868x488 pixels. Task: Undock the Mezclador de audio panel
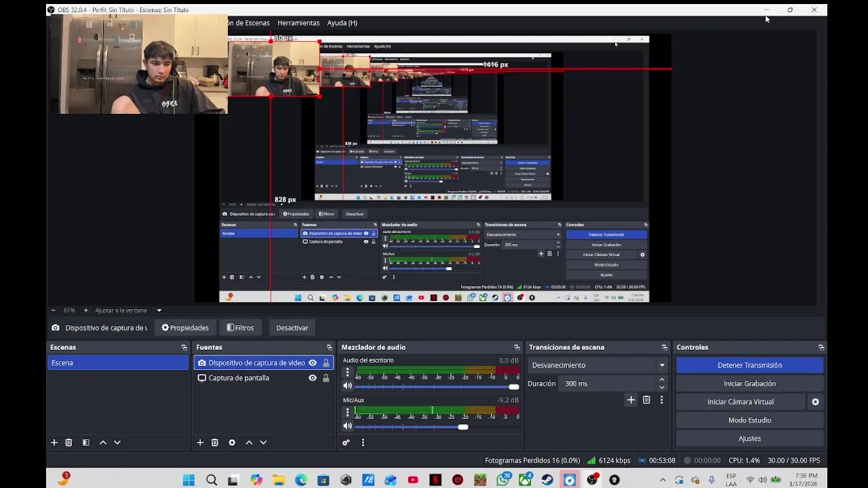coord(517,348)
